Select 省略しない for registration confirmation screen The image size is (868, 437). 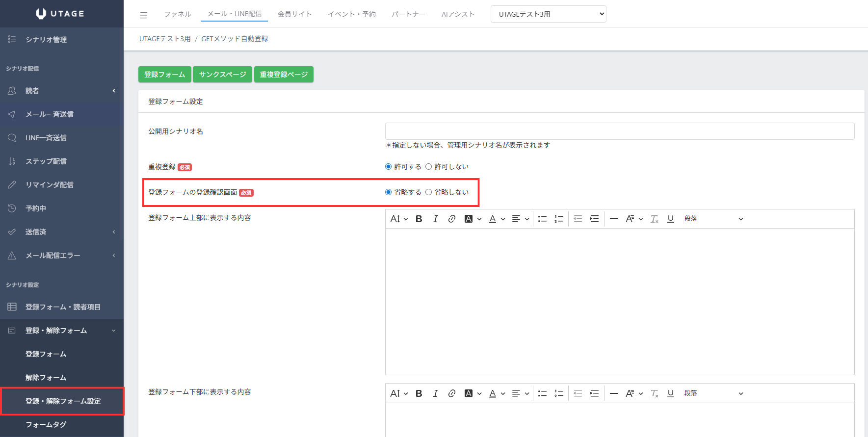point(429,192)
